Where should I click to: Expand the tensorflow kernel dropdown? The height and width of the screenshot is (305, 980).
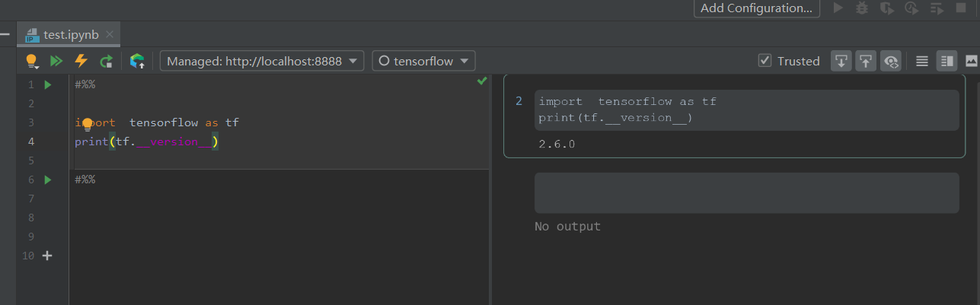[x=423, y=61]
